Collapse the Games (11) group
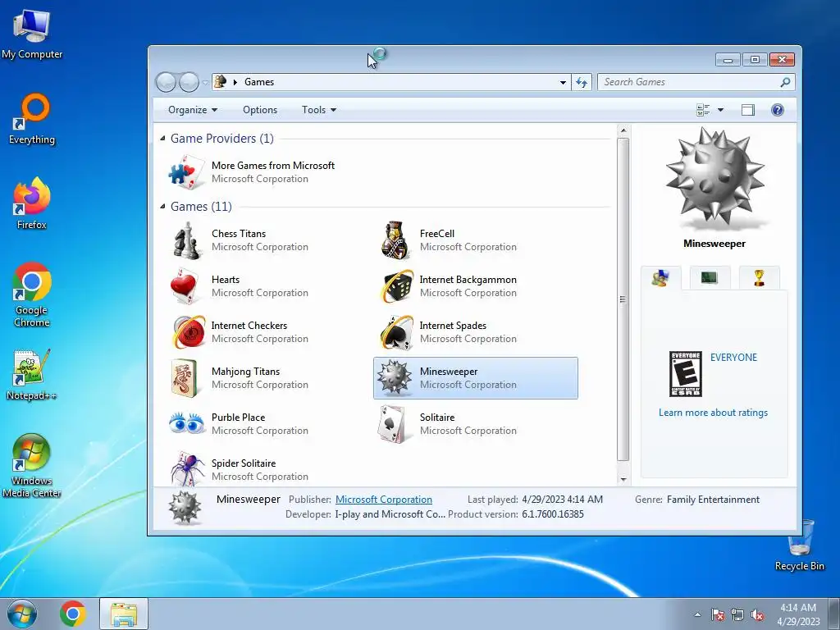Screen dimensions: 840x630 (x=162, y=206)
